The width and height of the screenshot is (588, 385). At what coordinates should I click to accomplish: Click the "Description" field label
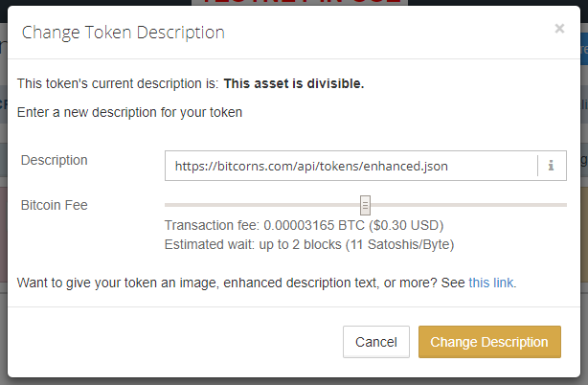pos(55,160)
